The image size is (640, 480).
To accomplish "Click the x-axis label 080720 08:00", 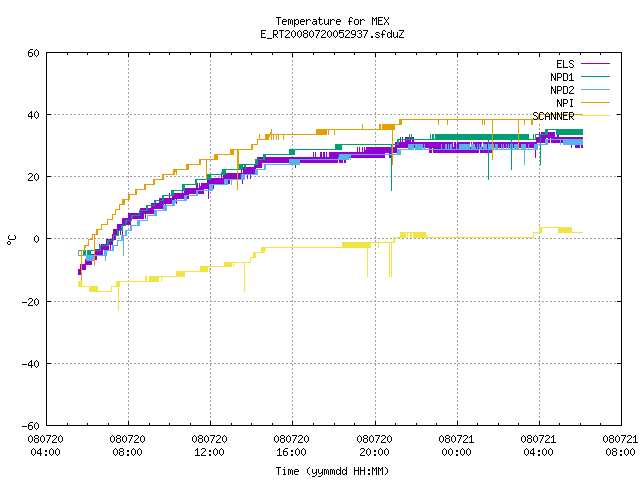I will pyautogui.click(x=127, y=446).
